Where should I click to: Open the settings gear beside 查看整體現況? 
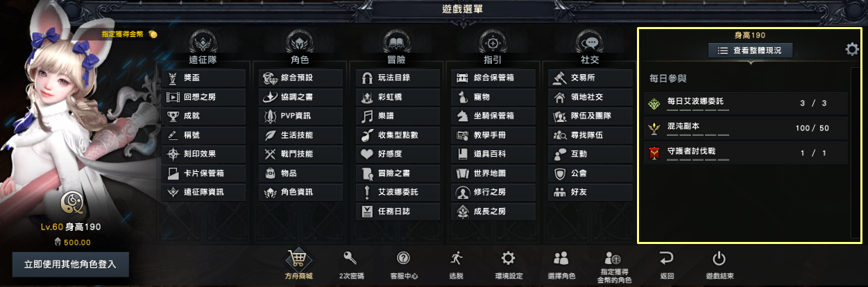point(852,49)
